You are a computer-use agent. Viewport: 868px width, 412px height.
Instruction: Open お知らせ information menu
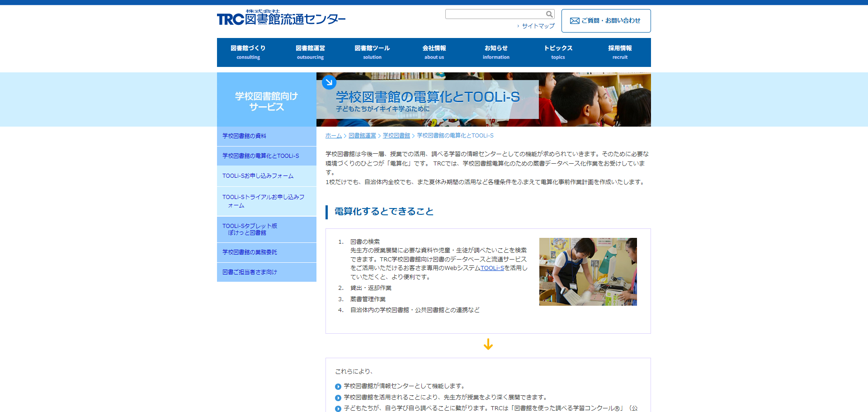pos(496,52)
